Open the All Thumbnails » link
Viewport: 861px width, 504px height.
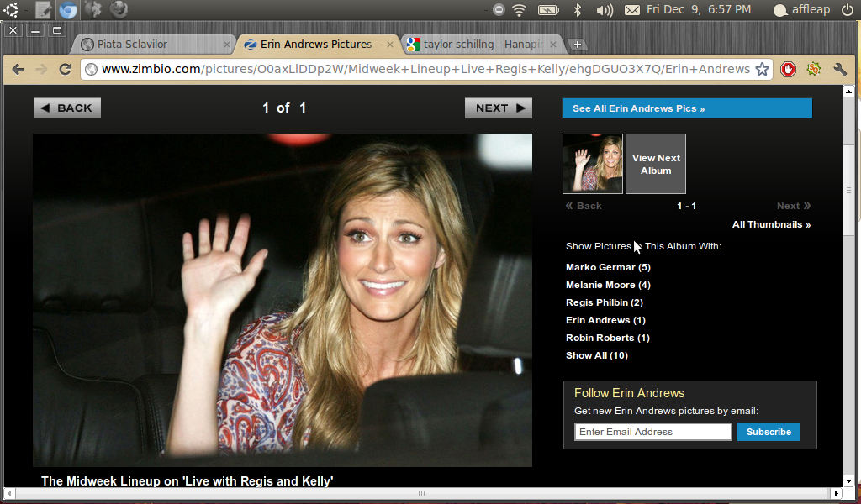[x=771, y=224]
